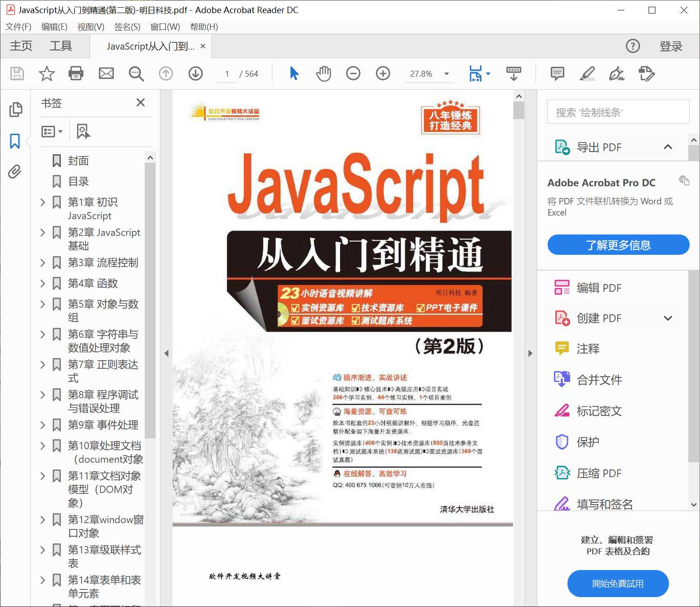
Task: Expand the 第9章 事件处理 bookmark
Action: tap(43, 425)
